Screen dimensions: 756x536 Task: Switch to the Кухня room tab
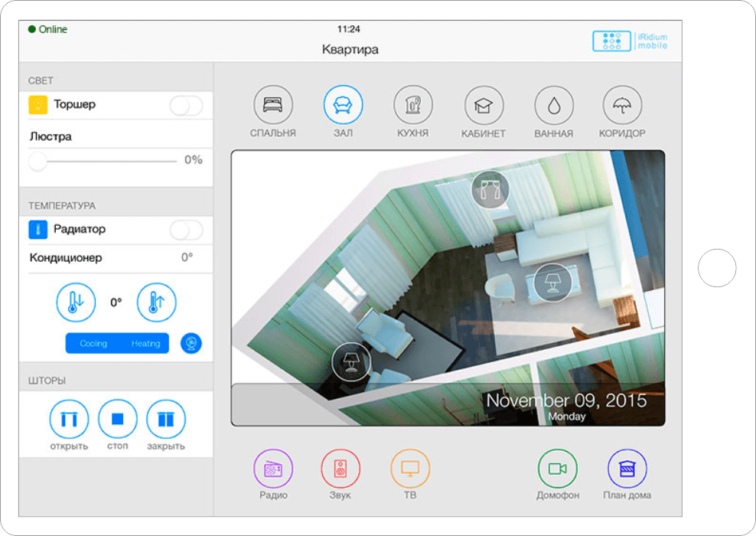tap(412, 105)
